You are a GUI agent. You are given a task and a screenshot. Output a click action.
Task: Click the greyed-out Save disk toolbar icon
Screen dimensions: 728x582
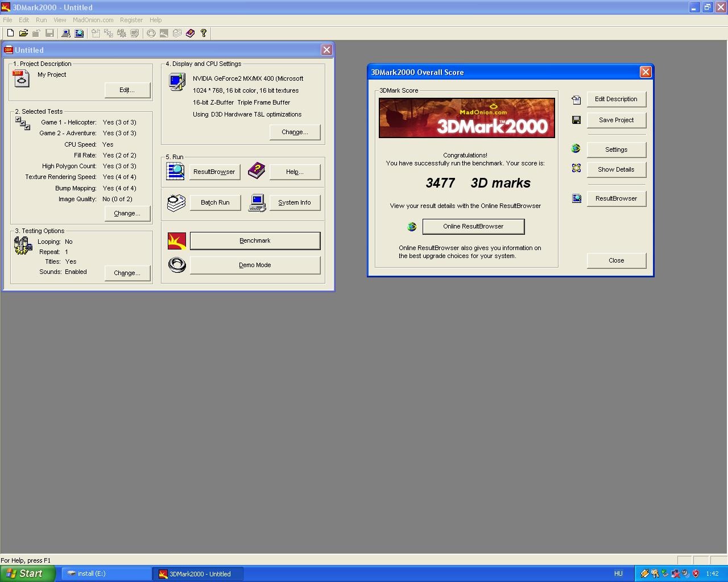coord(49,33)
